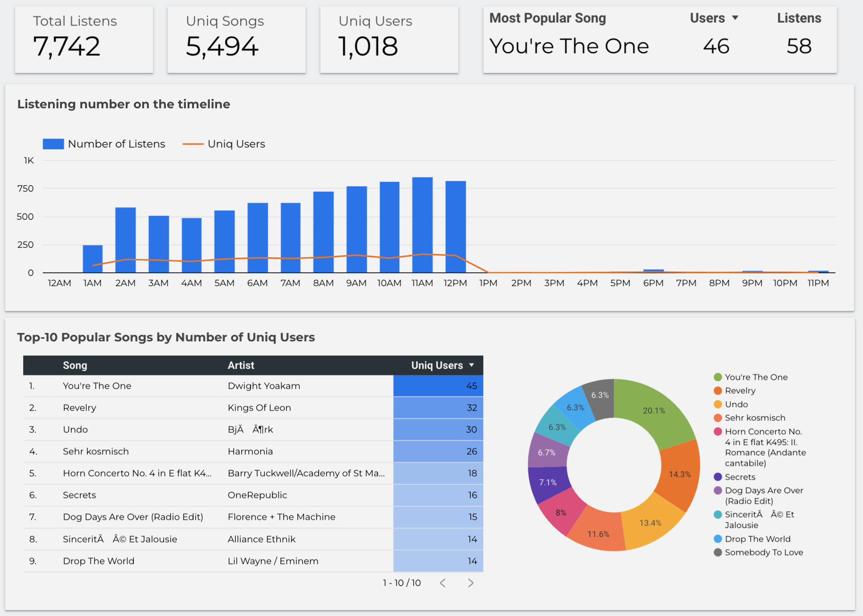Click the Artist column header

(241, 365)
